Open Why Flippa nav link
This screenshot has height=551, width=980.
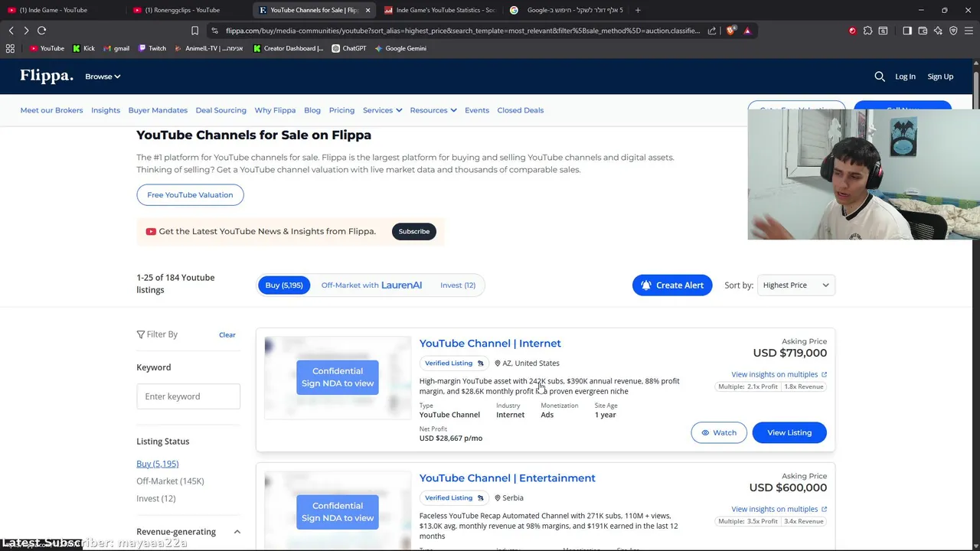coord(275,110)
